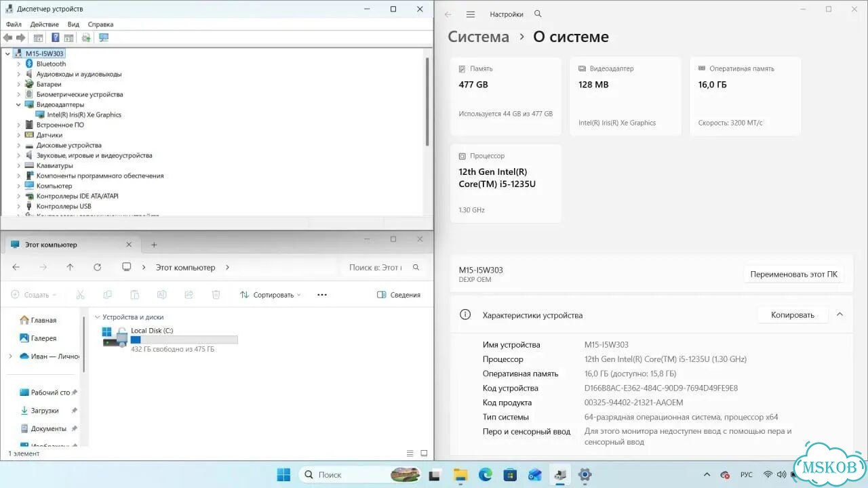
Task: Expand the Bluetooth category
Action: point(19,64)
